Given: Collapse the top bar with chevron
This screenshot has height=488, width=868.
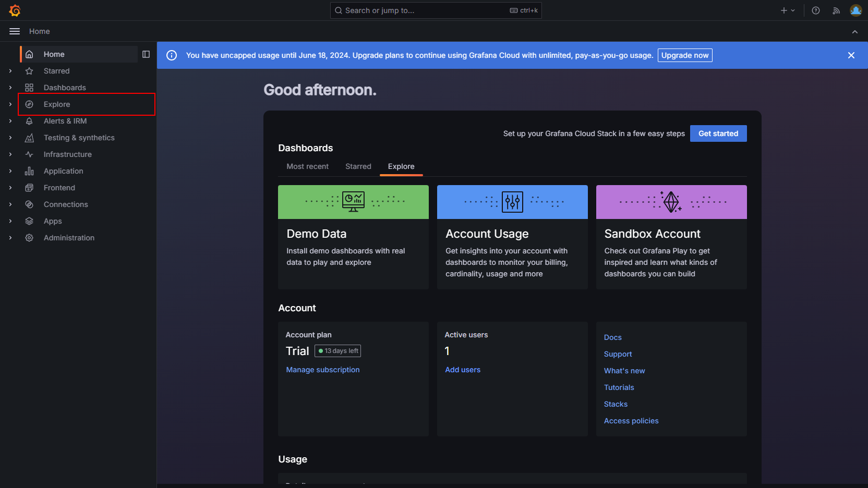Looking at the screenshot, I should click(x=855, y=32).
